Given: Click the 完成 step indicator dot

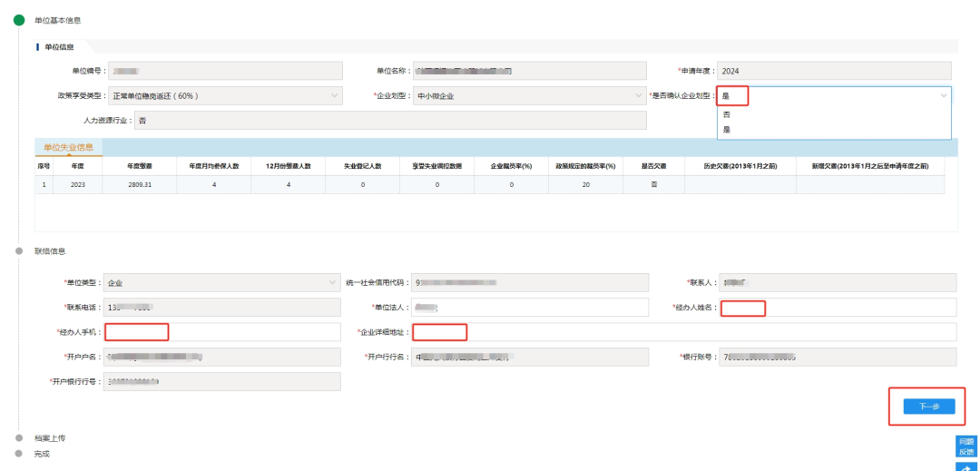Looking at the screenshot, I should click(x=18, y=453).
